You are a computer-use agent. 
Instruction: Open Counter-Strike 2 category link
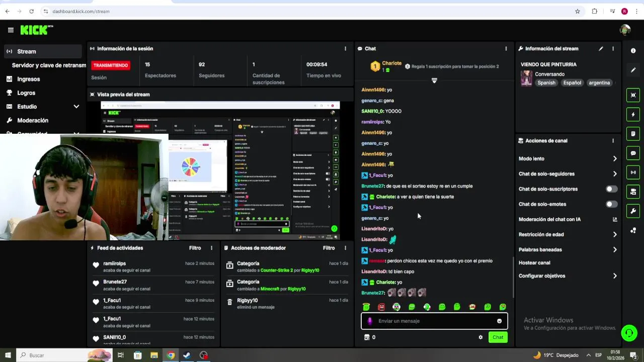pos(276,270)
